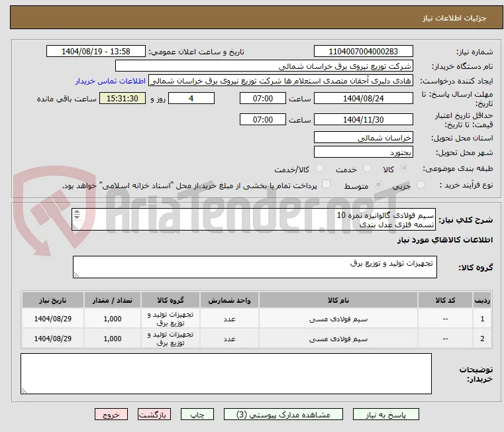Click unit عدد in row 2
Viewport: 504px width, 432px height.
click(x=230, y=339)
